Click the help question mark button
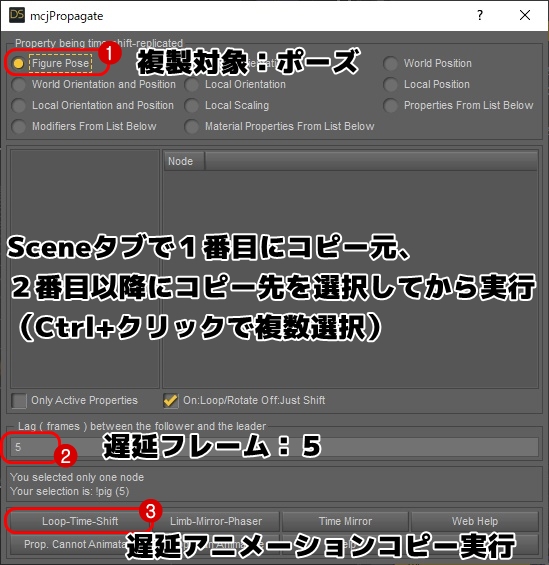Screen dimensions: 549x565 (x=479, y=15)
